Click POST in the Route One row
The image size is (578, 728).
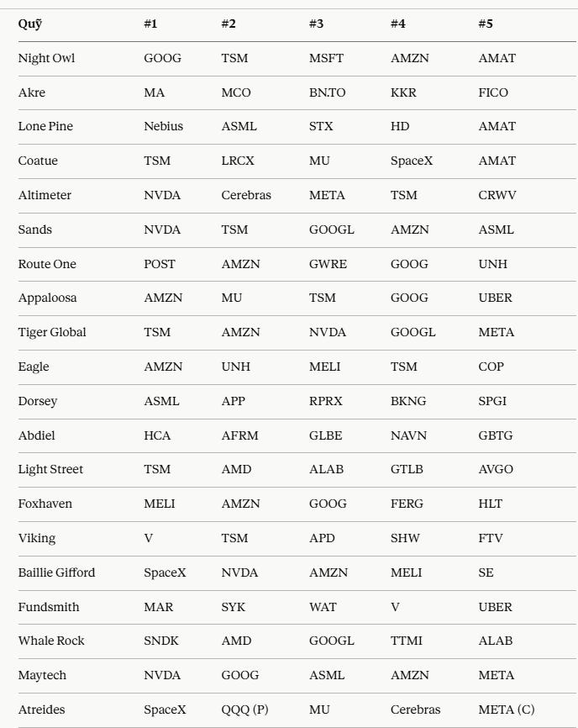point(160,264)
